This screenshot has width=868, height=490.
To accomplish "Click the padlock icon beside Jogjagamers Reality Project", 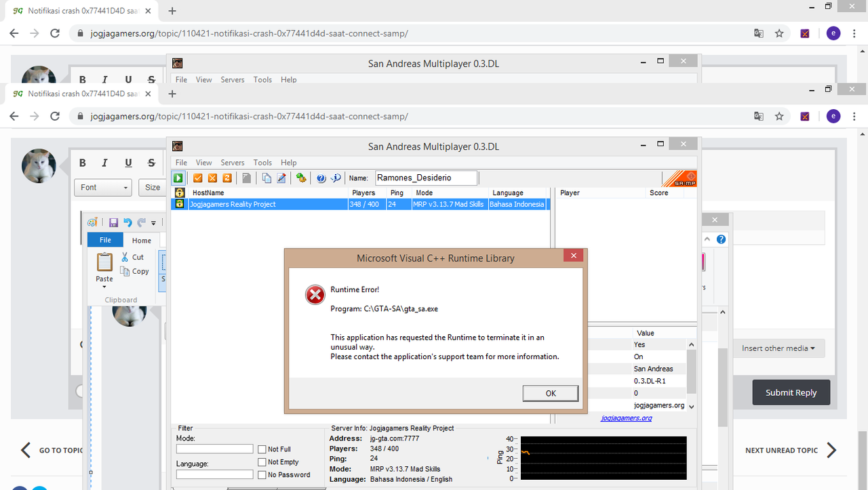I will click(x=180, y=204).
